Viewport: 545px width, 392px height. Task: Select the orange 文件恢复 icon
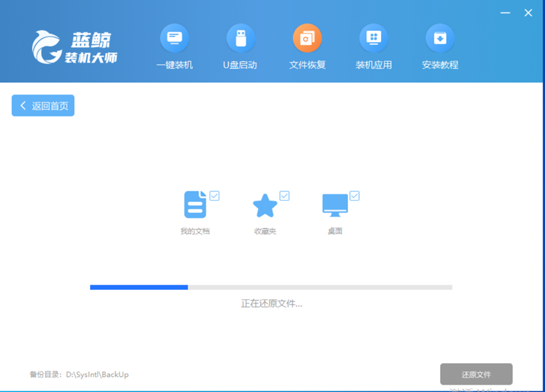[x=307, y=38]
